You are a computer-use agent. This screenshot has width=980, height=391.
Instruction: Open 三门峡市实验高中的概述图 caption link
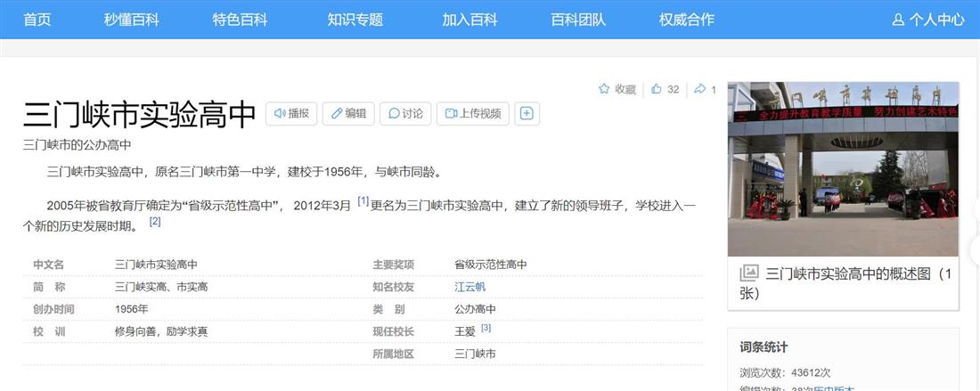tap(845, 283)
